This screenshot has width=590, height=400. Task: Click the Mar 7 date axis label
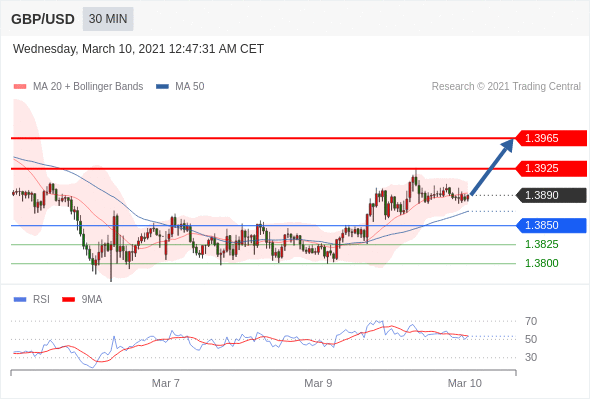[166, 383]
